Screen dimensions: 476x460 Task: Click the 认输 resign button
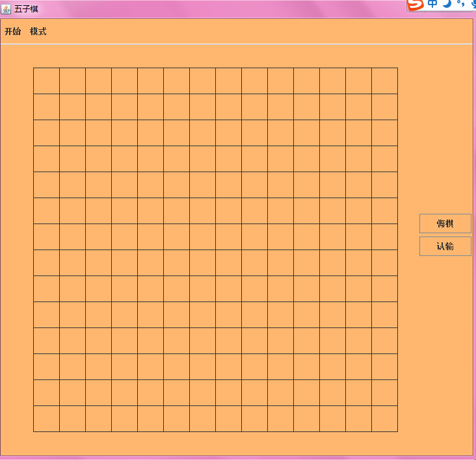[x=445, y=246]
